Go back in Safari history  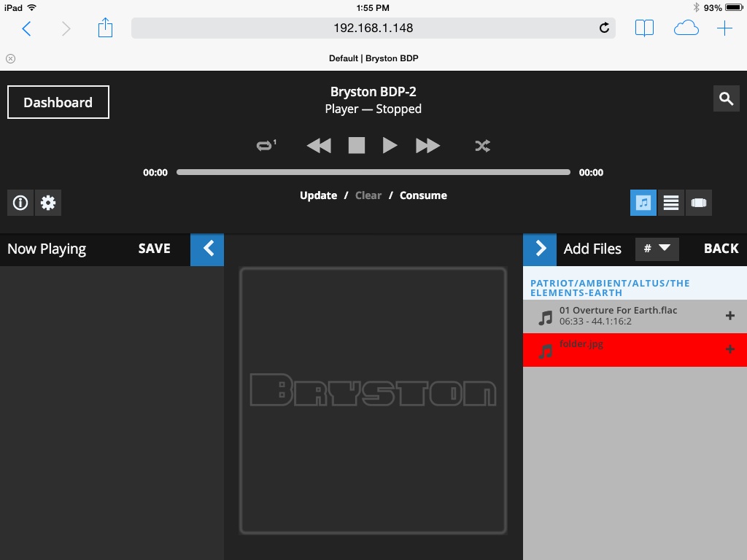[27, 28]
